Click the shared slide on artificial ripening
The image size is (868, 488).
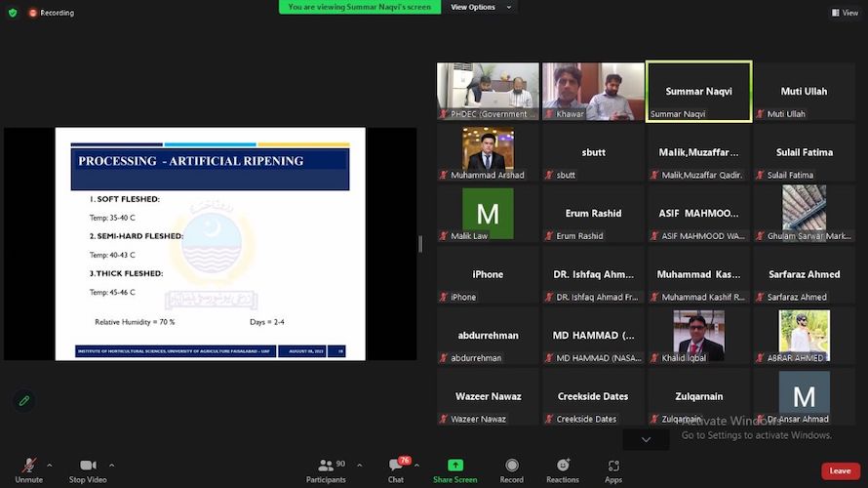pyautogui.click(x=210, y=243)
